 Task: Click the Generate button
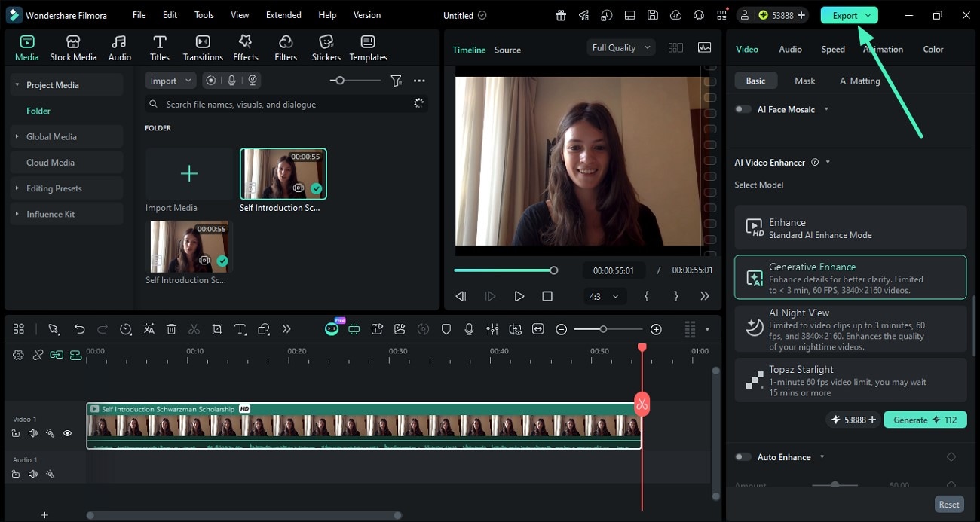[x=925, y=420]
